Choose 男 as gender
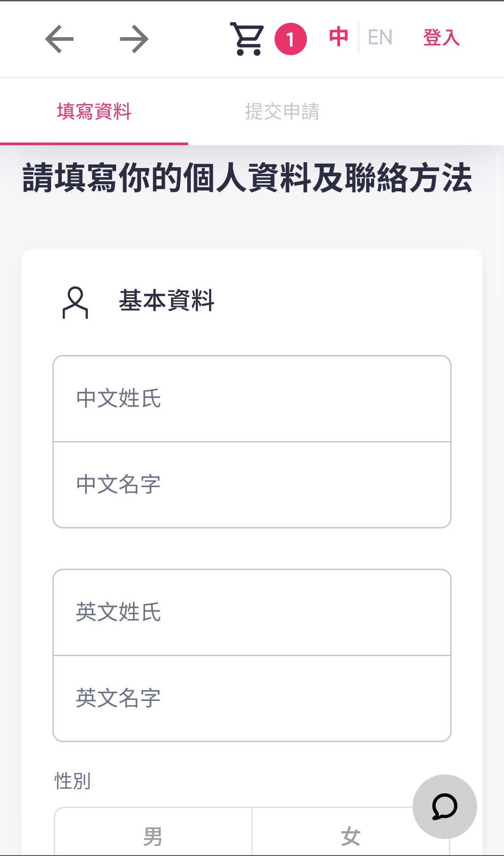Viewport: 504px width, 856px height. pyautogui.click(x=153, y=836)
